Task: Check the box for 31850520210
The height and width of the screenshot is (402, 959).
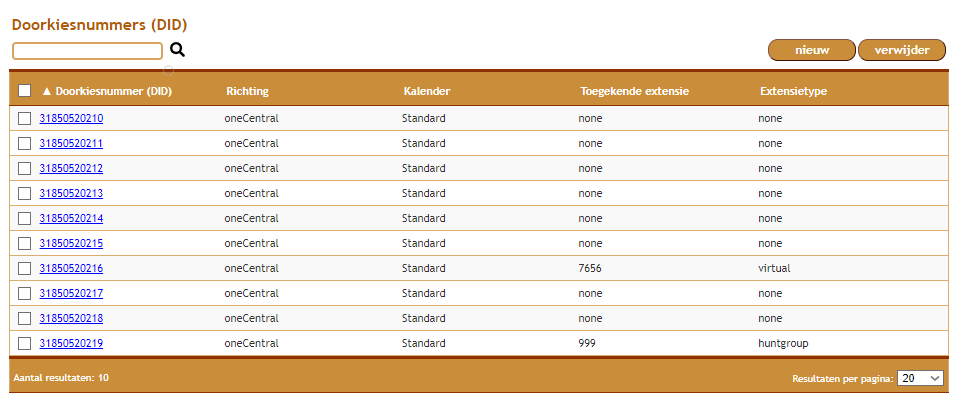Action: [24, 119]
